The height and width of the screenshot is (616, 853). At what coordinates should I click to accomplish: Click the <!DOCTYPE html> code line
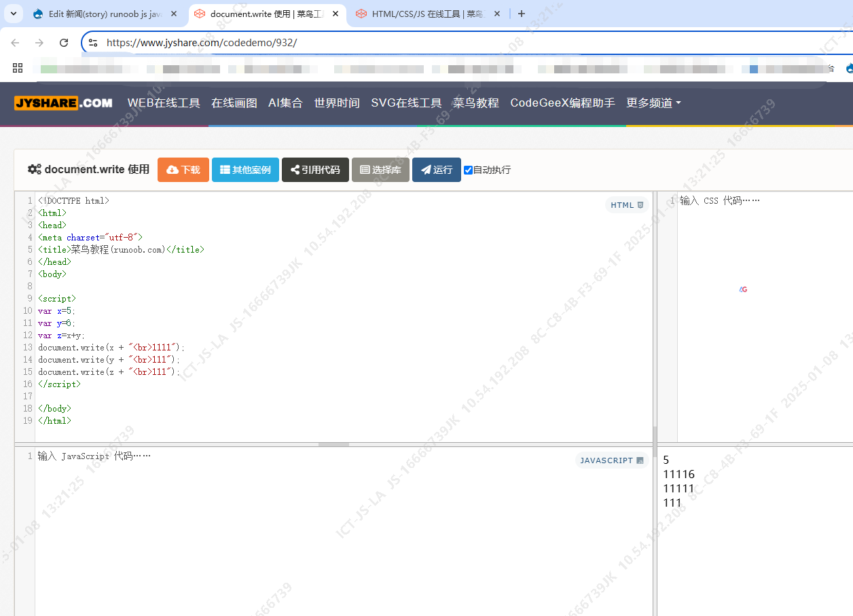[73, 201]
